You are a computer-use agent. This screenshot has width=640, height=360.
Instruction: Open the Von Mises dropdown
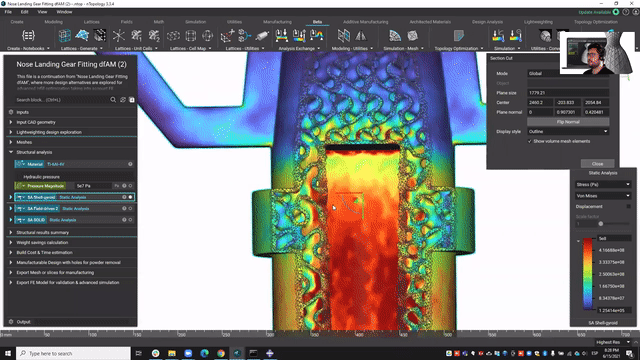603,196
